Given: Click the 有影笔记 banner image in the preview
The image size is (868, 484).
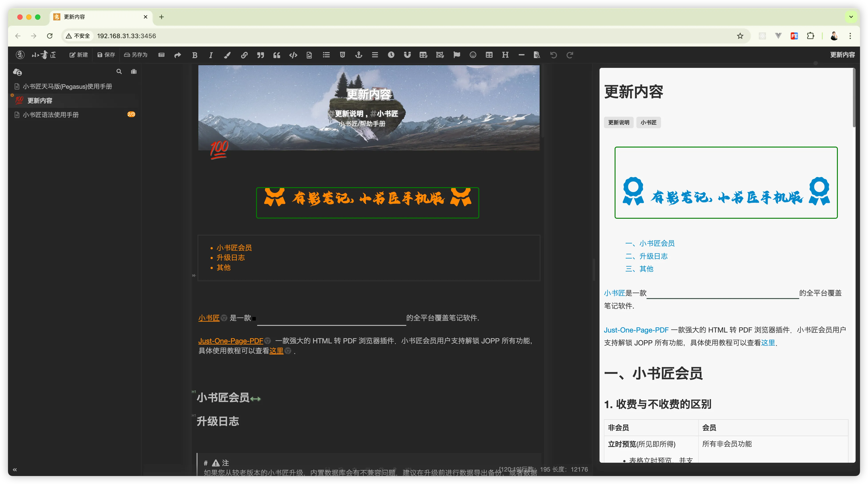Looking at the screenshot, I should (726, 183).
